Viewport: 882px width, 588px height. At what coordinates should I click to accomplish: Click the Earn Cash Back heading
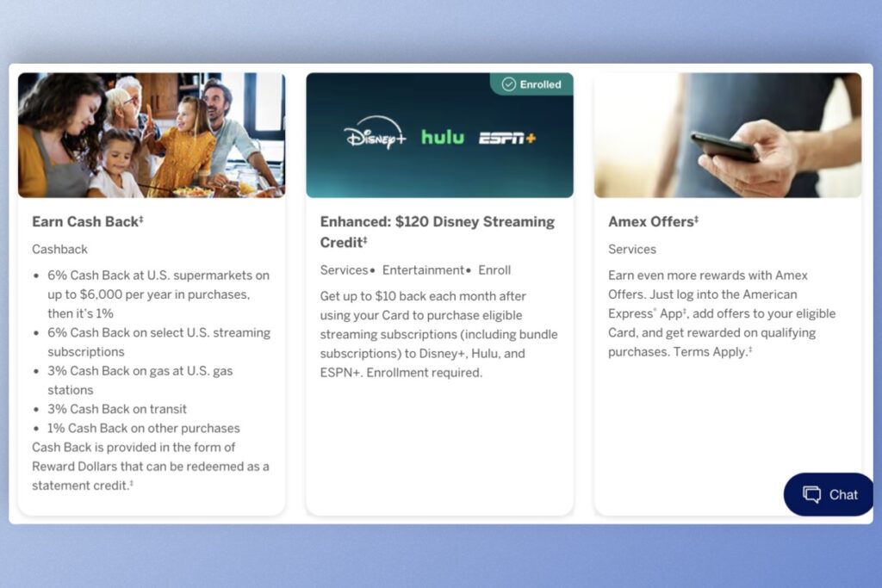coord(88,221)
